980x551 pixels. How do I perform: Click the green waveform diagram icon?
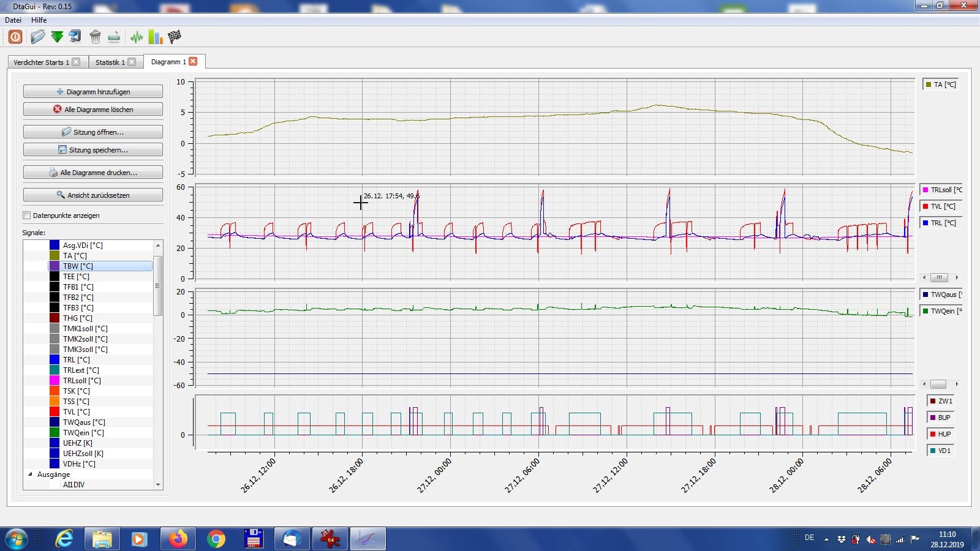point(137,37)
